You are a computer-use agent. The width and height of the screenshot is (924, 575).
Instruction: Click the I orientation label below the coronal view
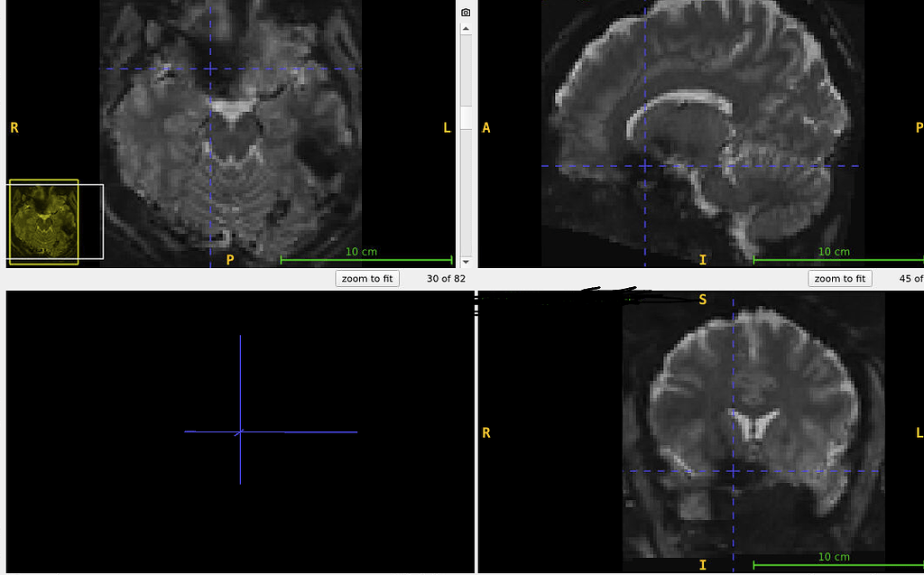pos(703,563)
